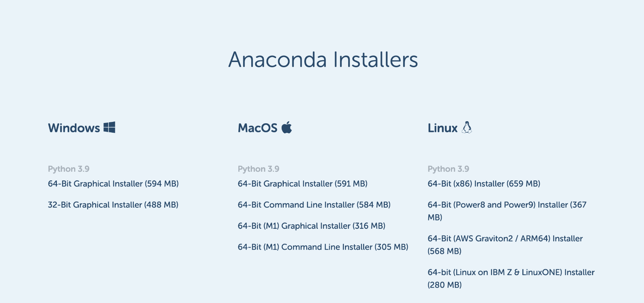644x303 pixels.
Task: Get 64-Bit (M1) Command Line Installer
Action: tap(323, 247)
